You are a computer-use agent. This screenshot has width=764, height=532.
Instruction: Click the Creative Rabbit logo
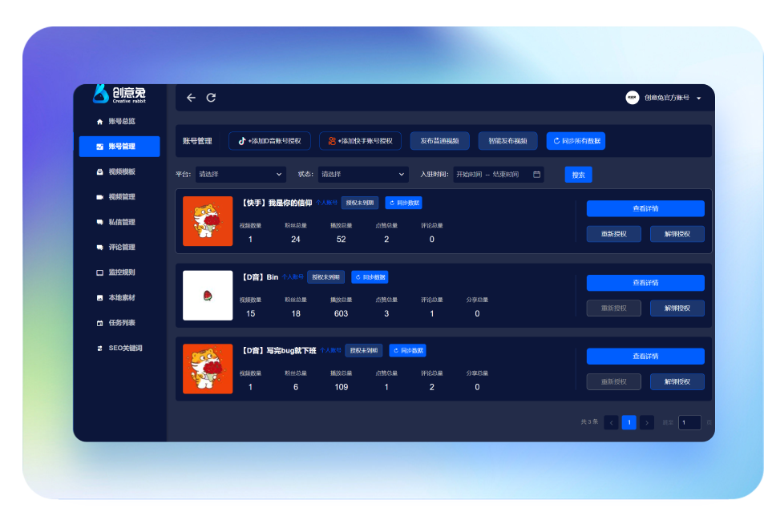click(x=119, y=95)
